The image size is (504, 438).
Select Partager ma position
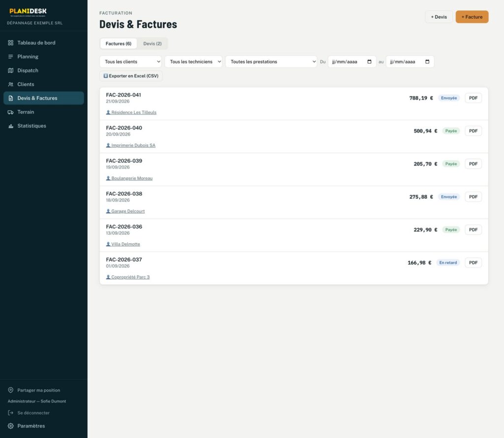[38, 390]
